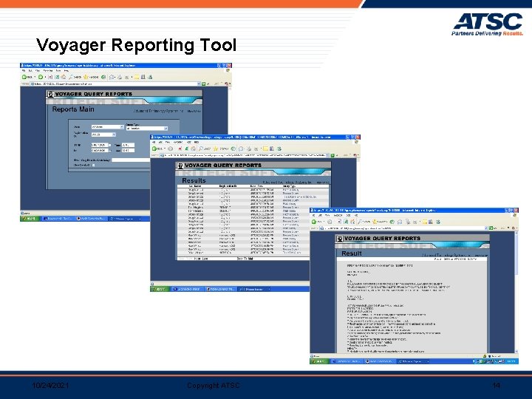This screenshot has width=532, height=399.
Task: Click Back arrow in Results list window
Action: pos(154,149)
